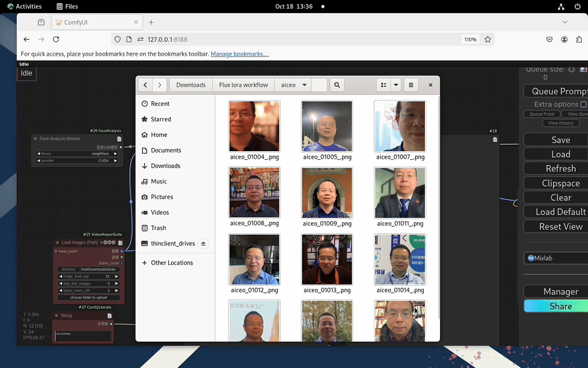The height and width of the screenshot is (368, 588).
Task: Click choose folder to upload button
Action: 88,297
